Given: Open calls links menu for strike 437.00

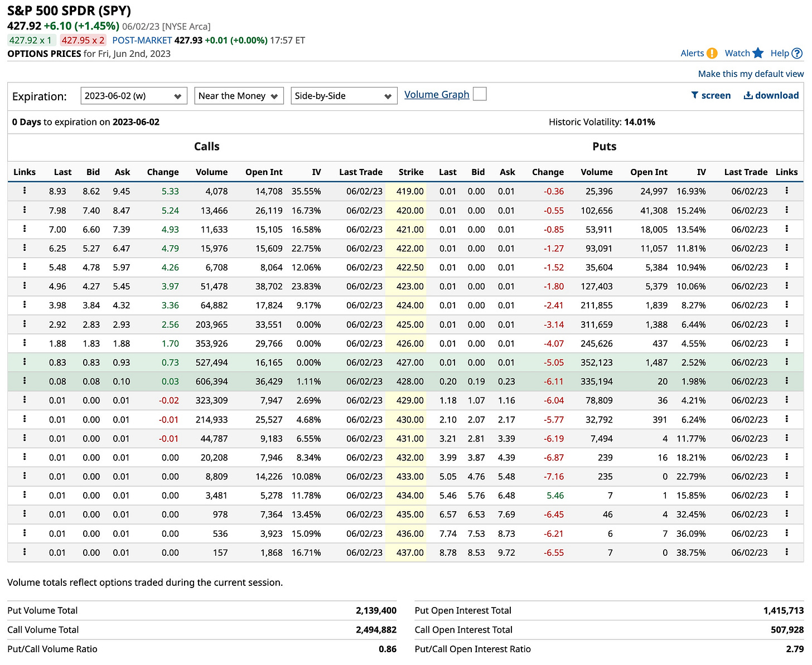Looking at the screenshot, I should tap(25, 552).
